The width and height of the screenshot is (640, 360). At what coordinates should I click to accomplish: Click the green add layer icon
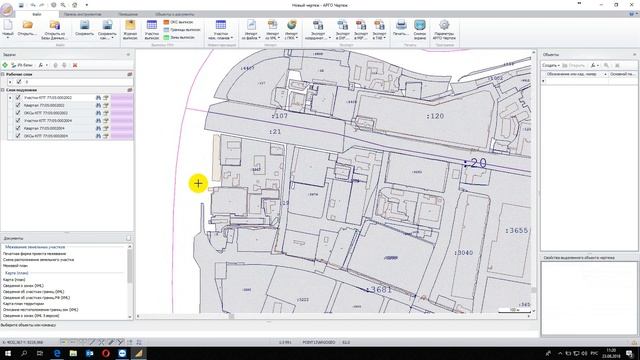pos(5,65)
